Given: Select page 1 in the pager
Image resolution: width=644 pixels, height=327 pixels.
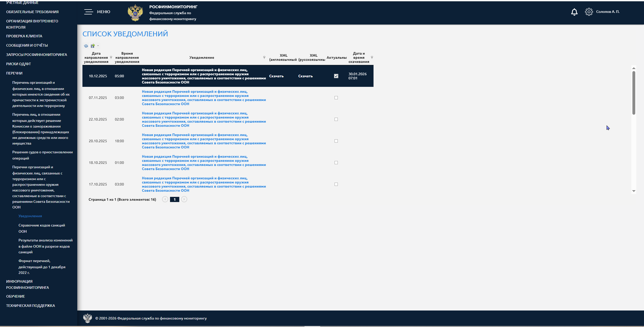Looking at the screenshot, I should tap(174, 199).
